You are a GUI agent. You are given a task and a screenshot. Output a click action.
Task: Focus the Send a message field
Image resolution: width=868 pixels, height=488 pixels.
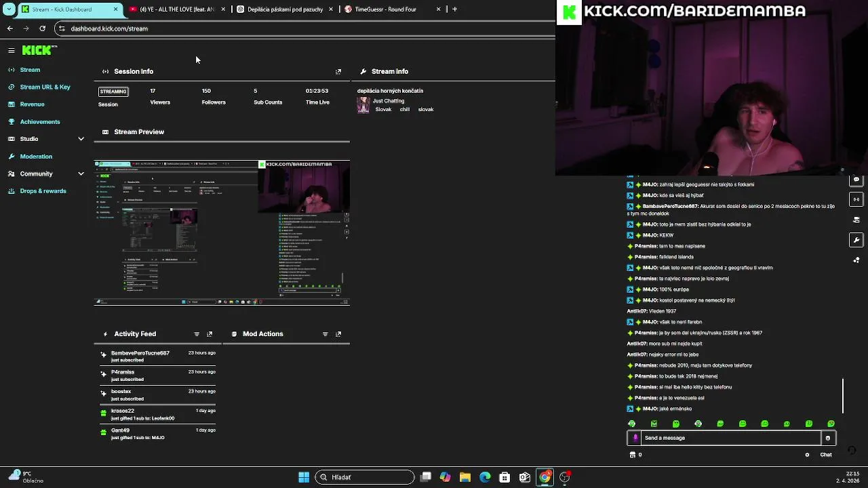(731, 438)
